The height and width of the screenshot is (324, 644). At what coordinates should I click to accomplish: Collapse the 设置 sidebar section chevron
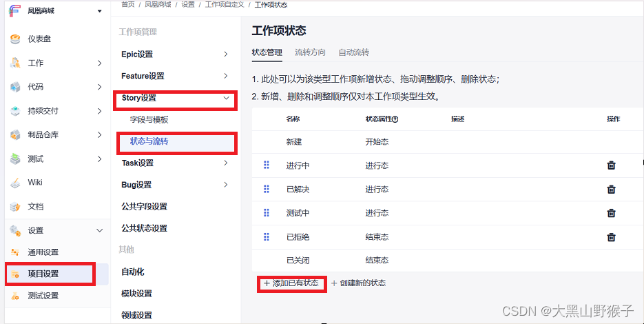(99, 231)
